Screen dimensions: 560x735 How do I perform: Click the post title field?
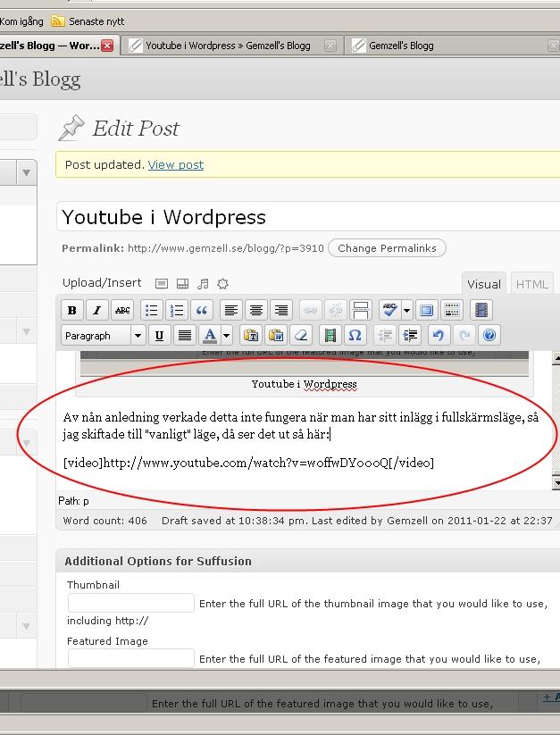click(308, 217)
